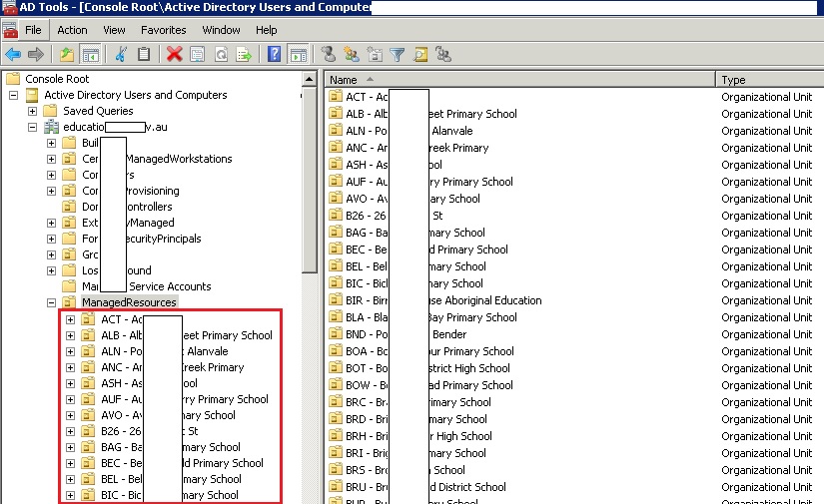824x504 pixels.
Task: Collapse the ManagedResources tree node
Action: click(x=51, y=302)
